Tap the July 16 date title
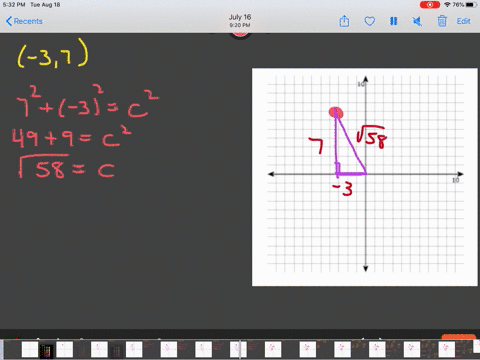The image size is (480, 360). point(240,17)
